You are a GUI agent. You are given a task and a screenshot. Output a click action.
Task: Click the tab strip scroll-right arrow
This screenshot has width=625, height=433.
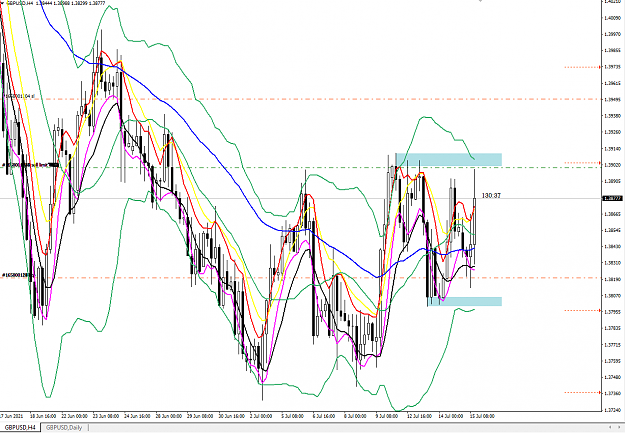tap(619, 428)
